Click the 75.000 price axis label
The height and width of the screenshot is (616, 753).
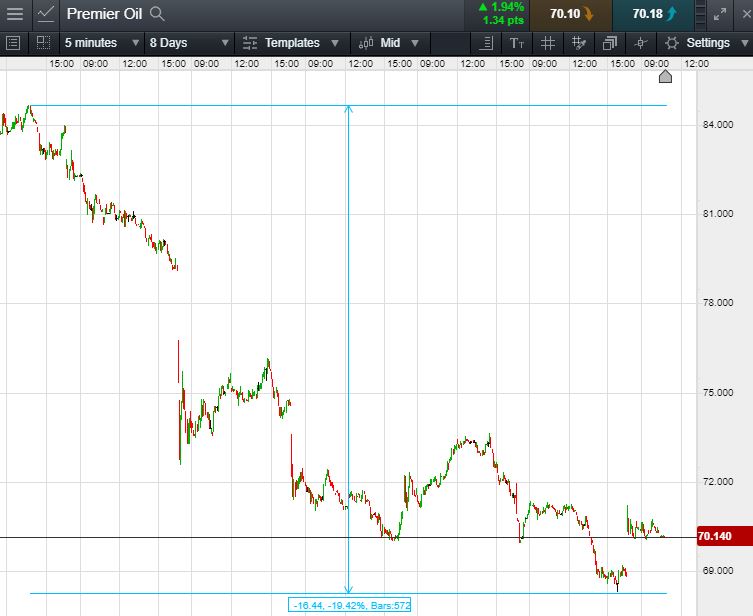(x=718, y=393)
